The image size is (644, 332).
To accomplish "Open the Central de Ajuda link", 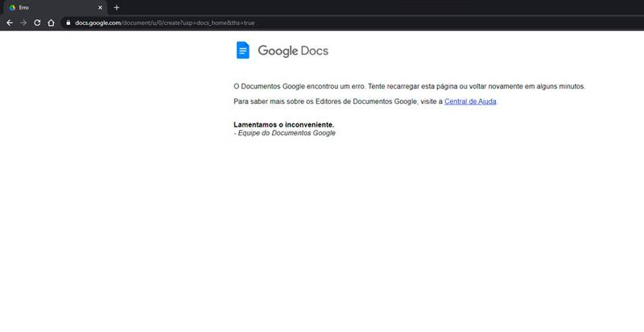I will click(470, 102).
